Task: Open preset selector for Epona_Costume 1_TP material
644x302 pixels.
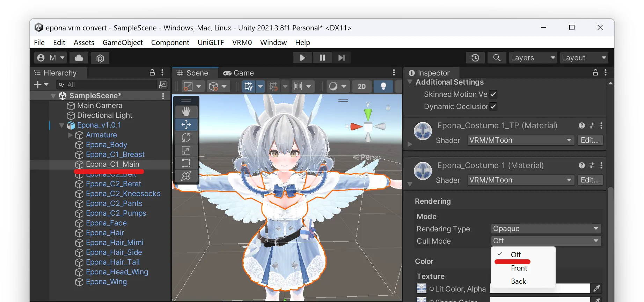Action: coord(591,125)
